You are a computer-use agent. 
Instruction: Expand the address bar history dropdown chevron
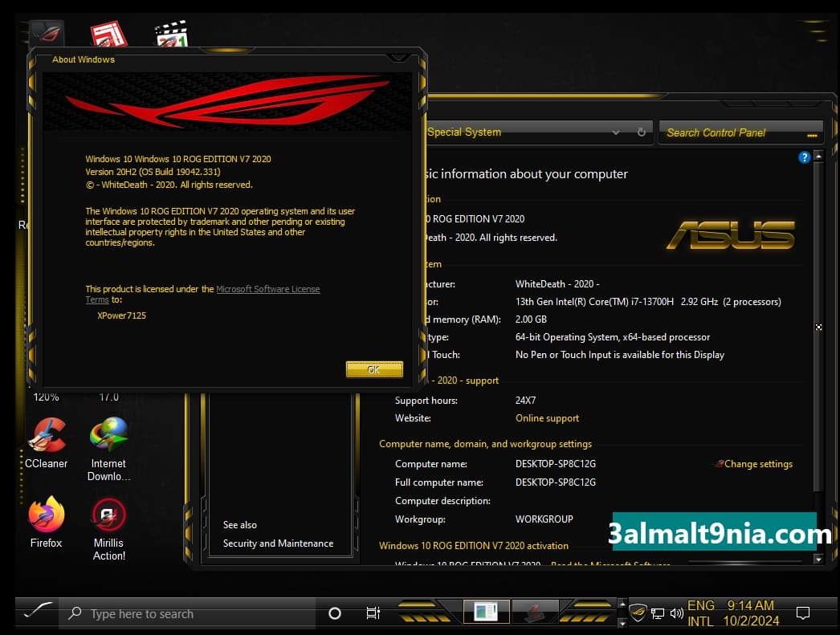(616, 132)
